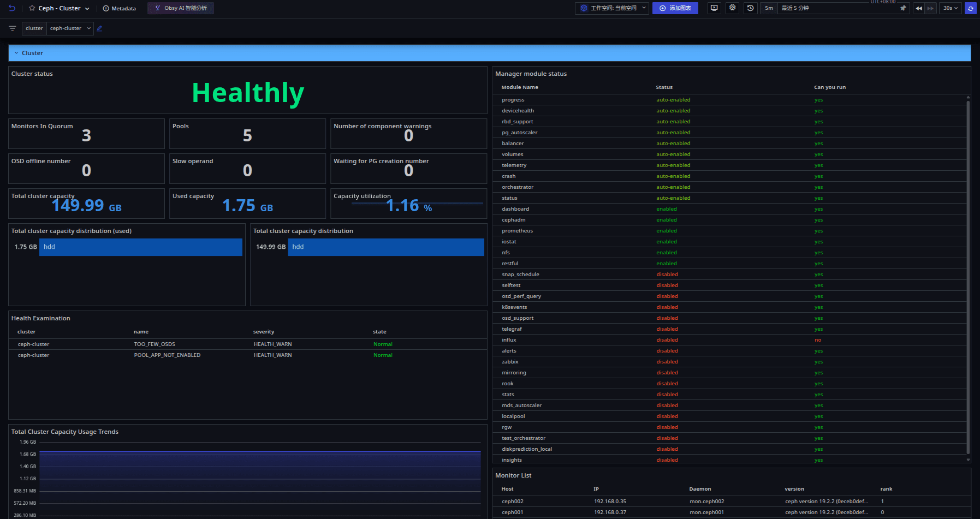Click the 'no' value for influx
The height and width of the screenshot is (519, 980).
(x=818, y=340)
